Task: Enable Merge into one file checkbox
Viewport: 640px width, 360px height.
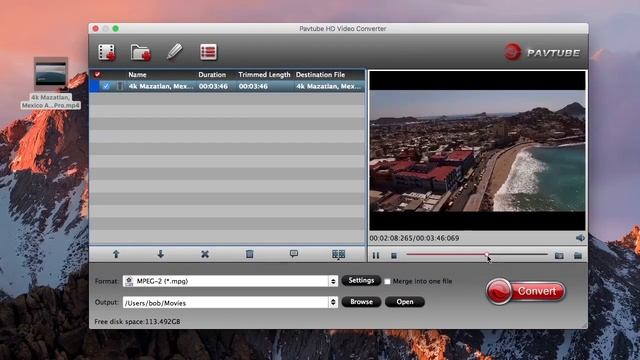Action: coord(387,281)
